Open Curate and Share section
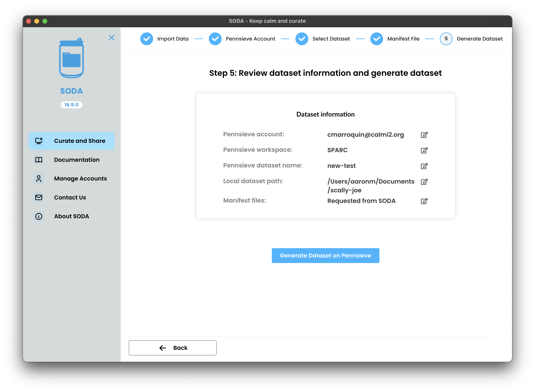535x392 pixels. (72, 141)
